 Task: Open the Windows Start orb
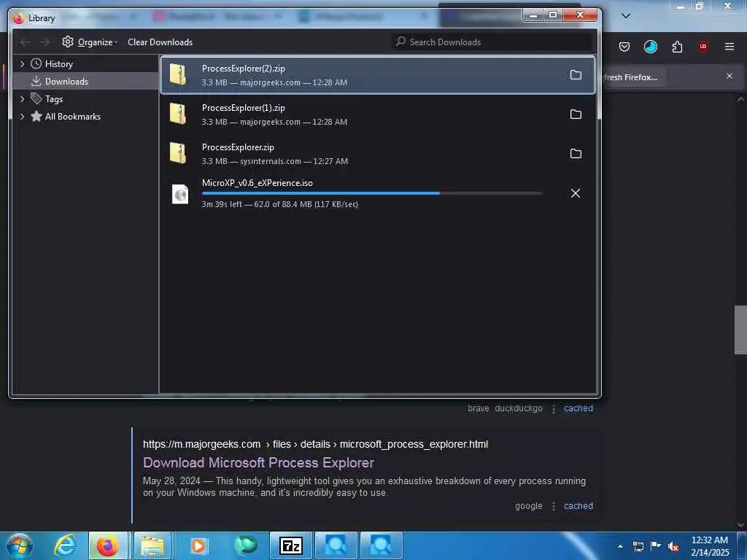point(20,545)
